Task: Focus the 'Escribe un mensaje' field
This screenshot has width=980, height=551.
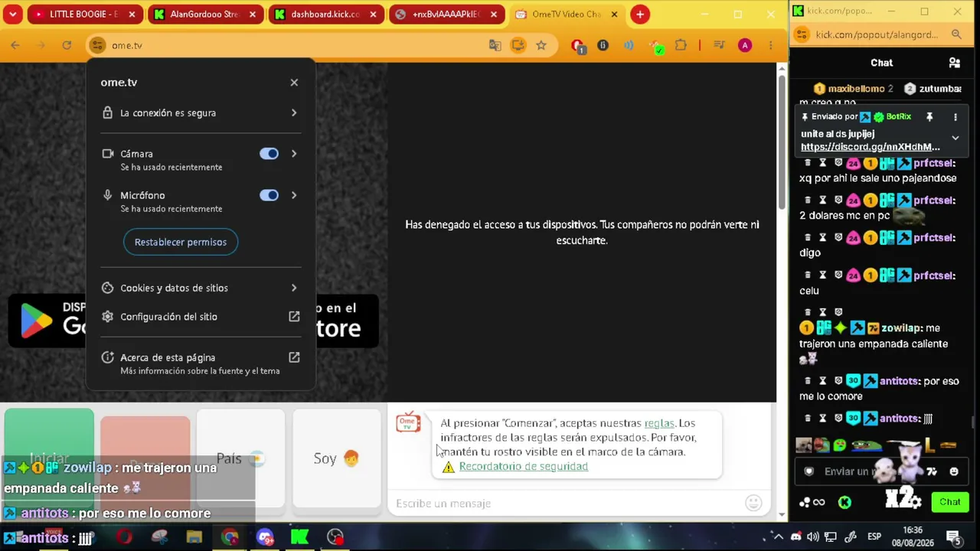Action: click(567, 504)
